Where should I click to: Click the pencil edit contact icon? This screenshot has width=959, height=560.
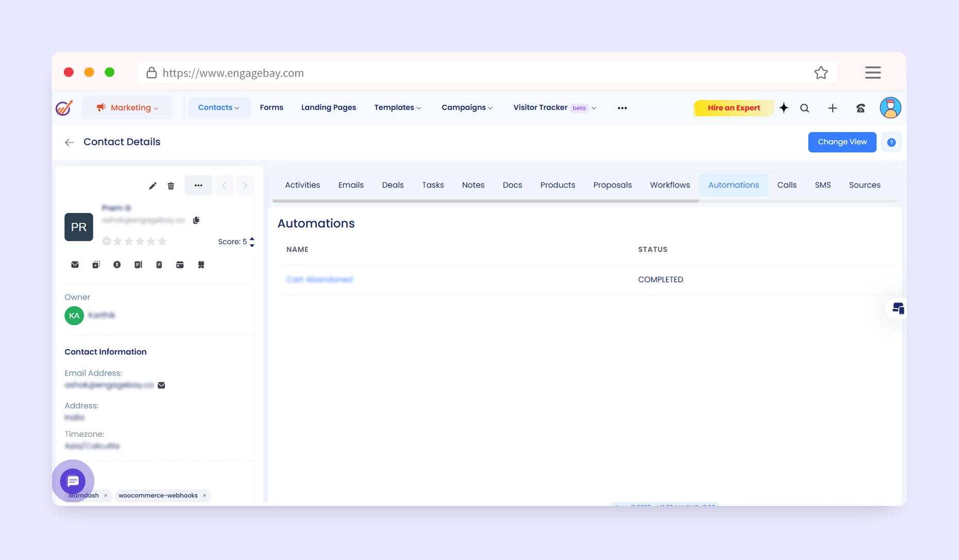tap(153, 186)
